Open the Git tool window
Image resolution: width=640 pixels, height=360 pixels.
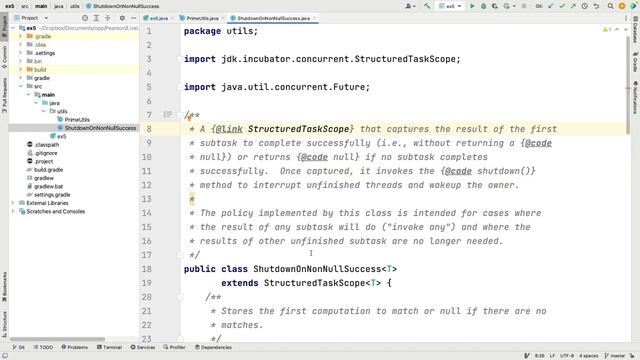[x=18, y=347]
